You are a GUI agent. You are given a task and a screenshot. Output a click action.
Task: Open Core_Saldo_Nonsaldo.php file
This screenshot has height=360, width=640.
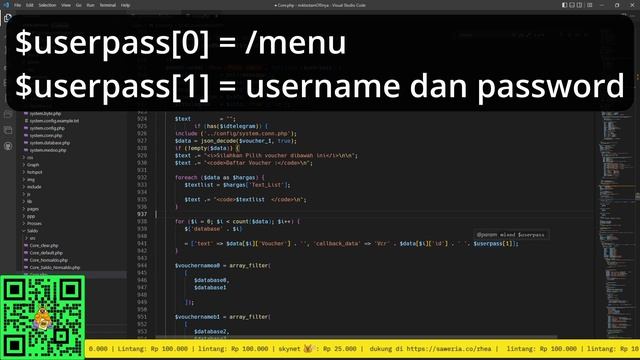coord(55,268)
